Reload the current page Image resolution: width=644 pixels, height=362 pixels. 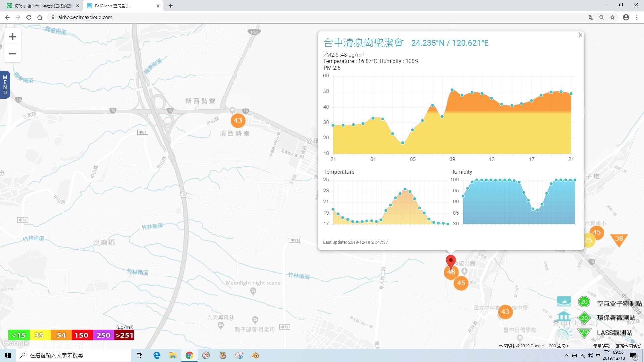coord(29,17)
